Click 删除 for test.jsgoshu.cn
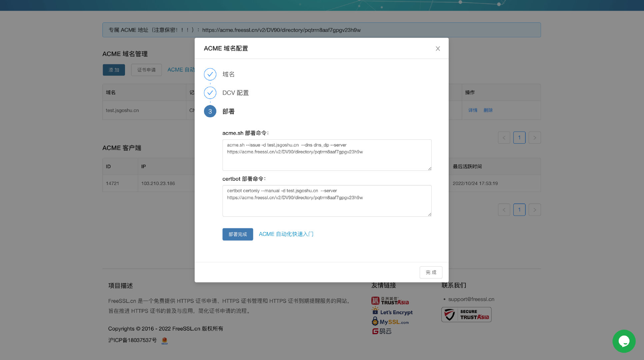This screenshot has height=360, width=644. coord(488,110)
